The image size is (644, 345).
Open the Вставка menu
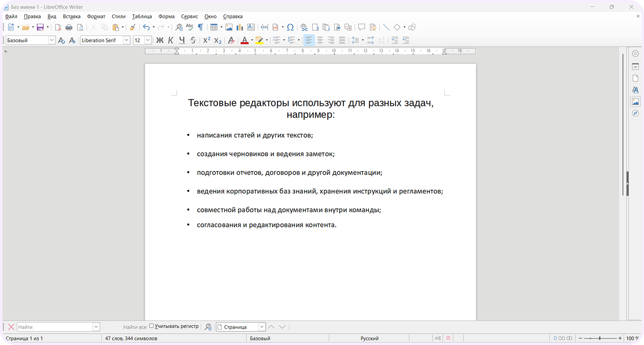click(x=72, y=16)
